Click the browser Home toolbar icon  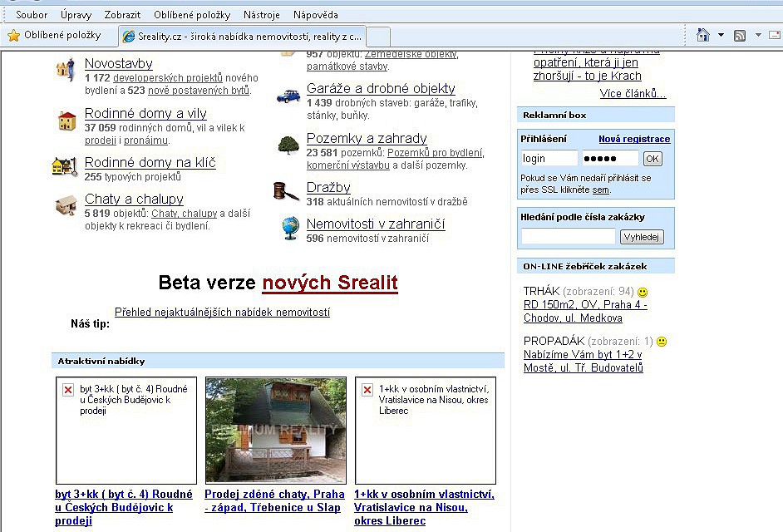pos(703,36)
